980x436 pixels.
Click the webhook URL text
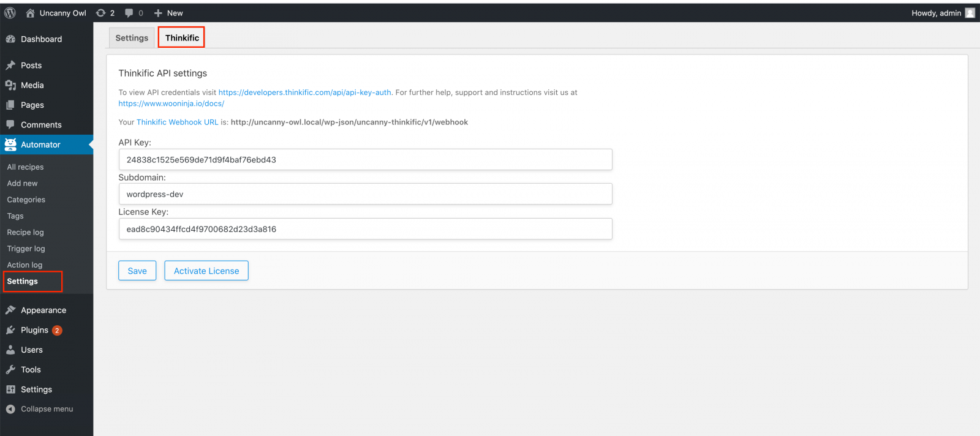[x=349, y=122]
